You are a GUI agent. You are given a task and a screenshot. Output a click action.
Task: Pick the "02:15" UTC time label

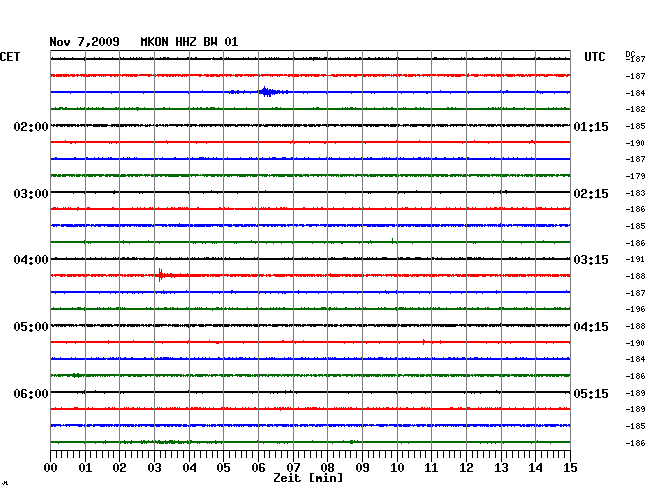(591, 194)
